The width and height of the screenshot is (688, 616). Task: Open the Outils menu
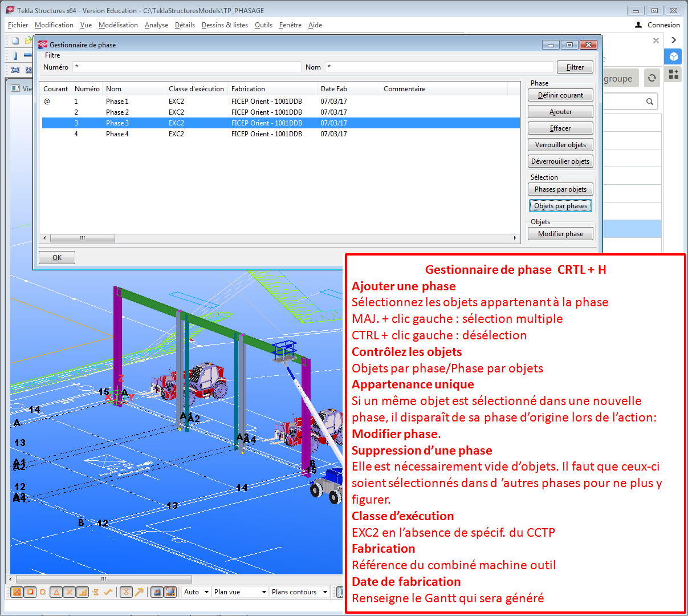point(263,25)
